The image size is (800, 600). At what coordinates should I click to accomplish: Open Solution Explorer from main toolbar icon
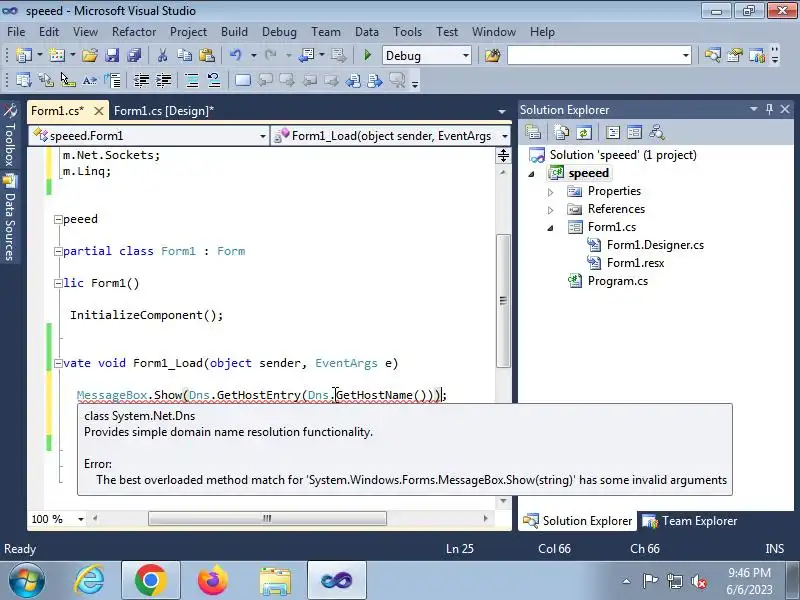712,55
